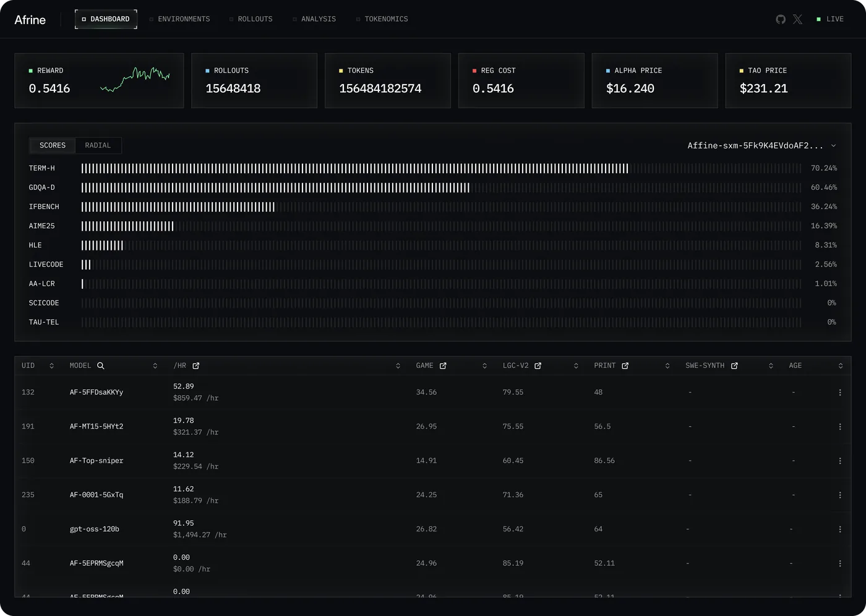Image resolution: width=866 pixels, height=616 pixels.
Task: Click the green LIVE status indicator
Action: [830, 19]
